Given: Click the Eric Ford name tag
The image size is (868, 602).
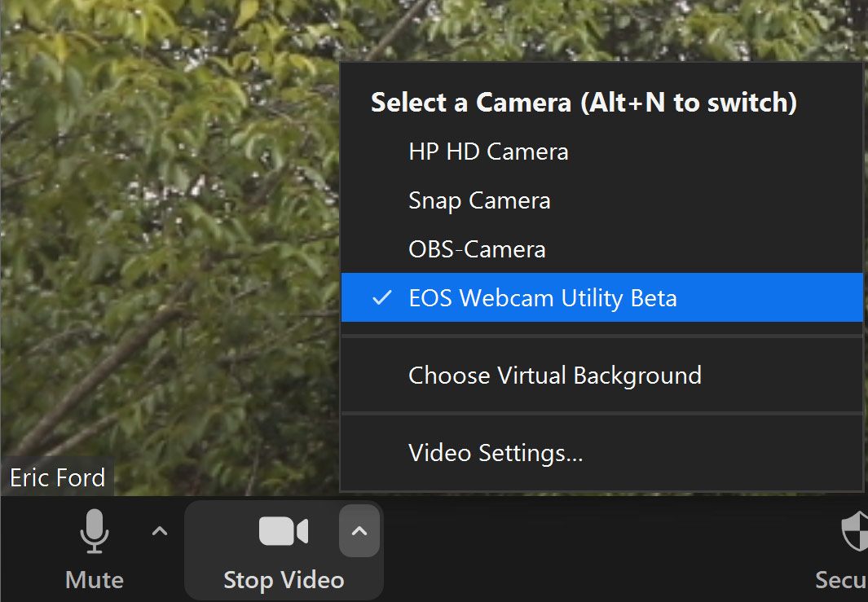Looking at the screenshot, I should point(58,477).
